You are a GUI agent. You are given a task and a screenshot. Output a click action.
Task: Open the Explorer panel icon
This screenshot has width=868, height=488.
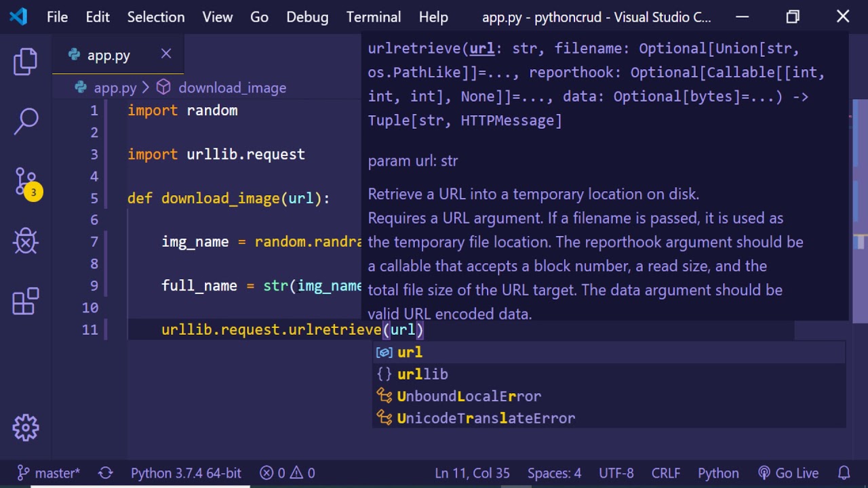point(26,62)
